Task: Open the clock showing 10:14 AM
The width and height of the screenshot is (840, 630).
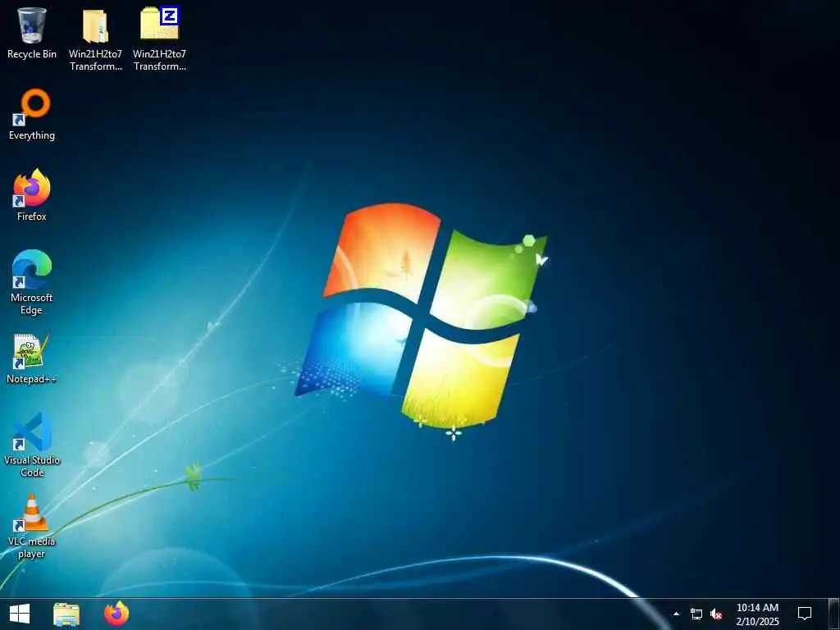Action: click(x=757, y=614)
